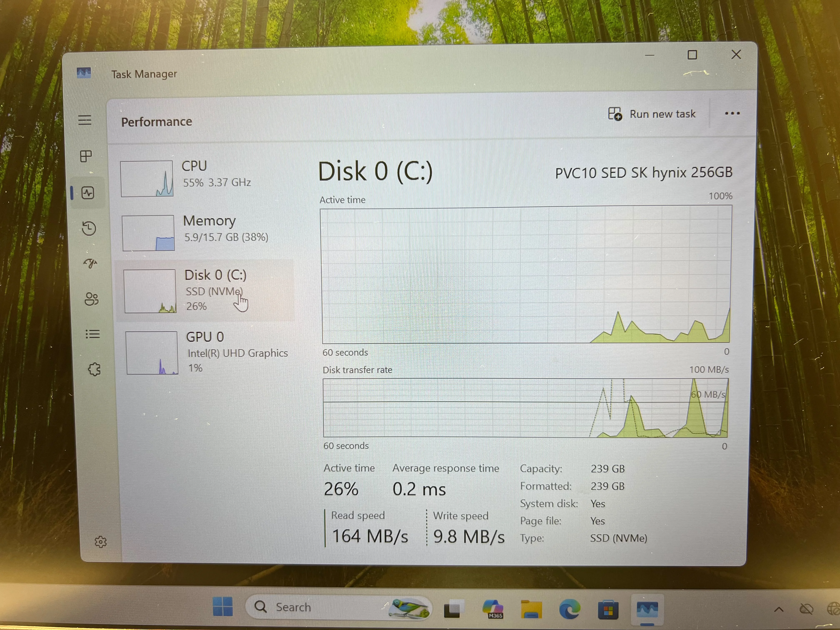The width and height of the screenshot is (840, 630).
Task: Select the Performance page icon in sidebar
Action: pyautogui.click(x=88, y=193)
